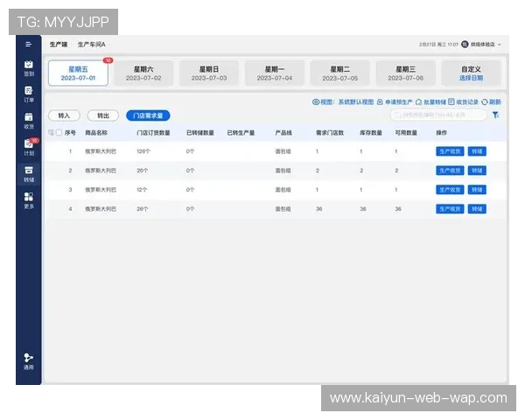This screenshot has height=420, width=525.
Task: Click the eye icon beside 视图
Action: pyautogui.click(x=315, y=101)
